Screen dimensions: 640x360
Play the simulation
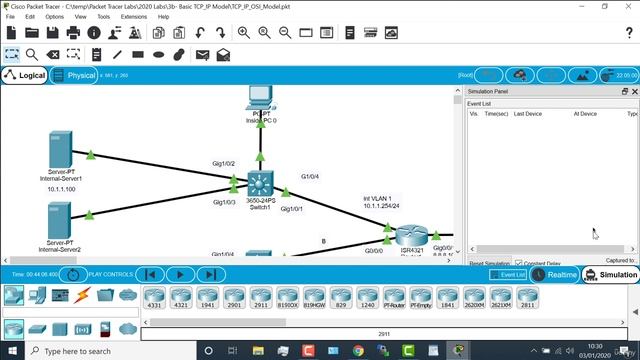(180, 275)
